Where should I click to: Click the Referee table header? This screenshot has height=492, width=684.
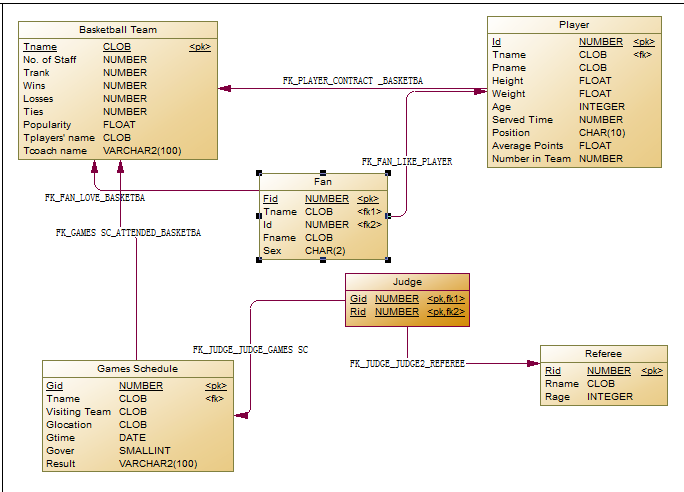tap(603, 354)
